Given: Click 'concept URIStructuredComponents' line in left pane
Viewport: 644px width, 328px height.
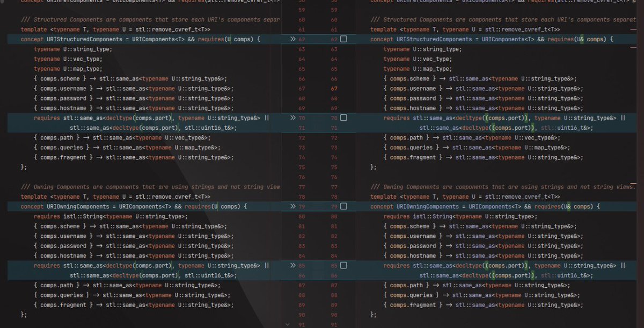Looking at the screenshot, I should (x=141, y=40).
